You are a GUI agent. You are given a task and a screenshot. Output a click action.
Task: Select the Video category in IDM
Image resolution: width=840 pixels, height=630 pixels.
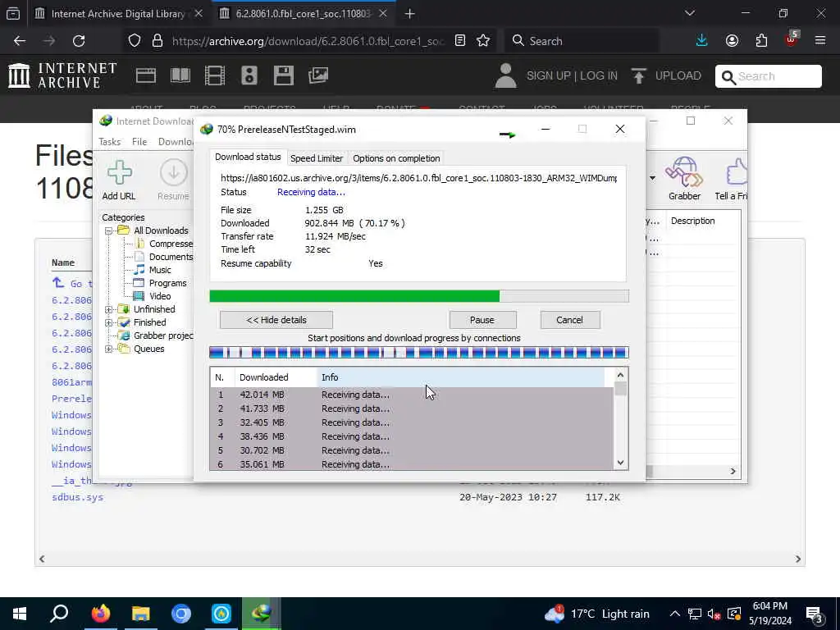(160, 296)
